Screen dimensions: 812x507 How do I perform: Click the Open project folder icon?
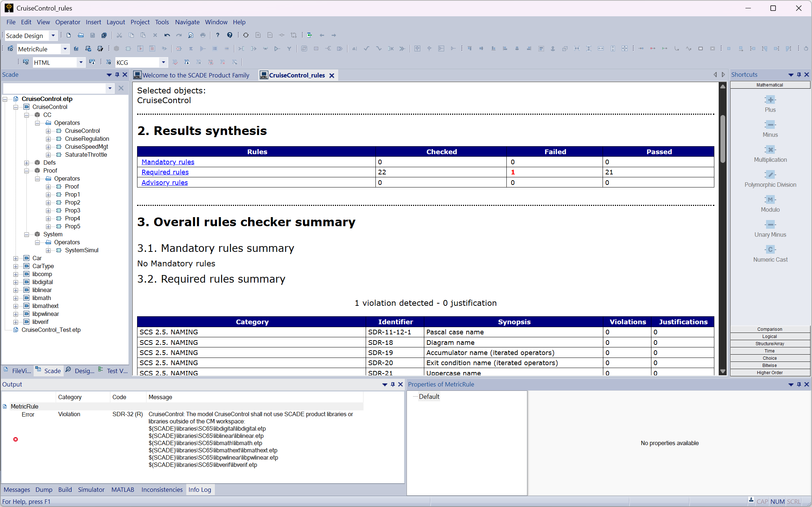(x=81, y=35)
